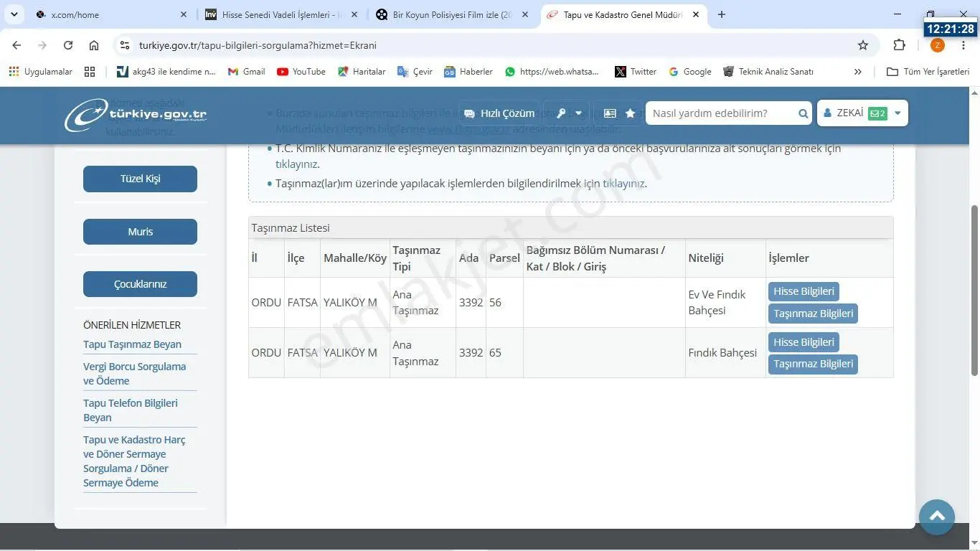This screenshot has height=551, width=980.
Task: Close the Tapu ve Kadastro tab
Action: point(696,14)
